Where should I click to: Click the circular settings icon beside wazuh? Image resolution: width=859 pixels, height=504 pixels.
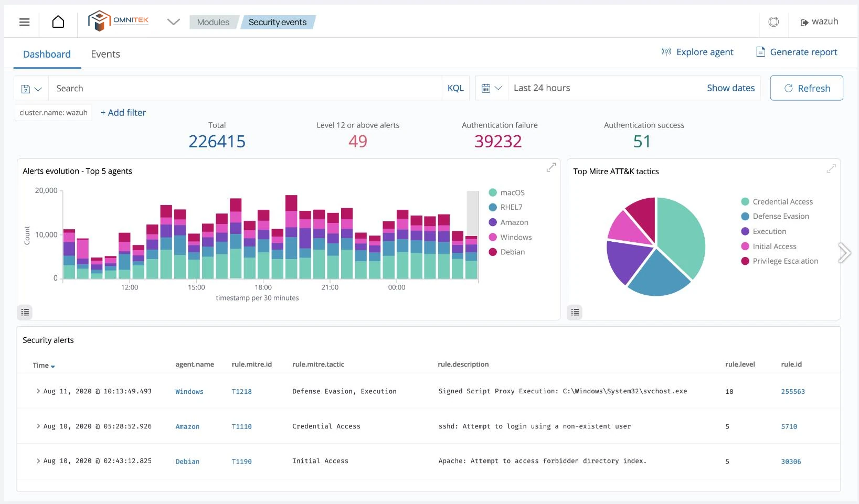coord(773,22)
